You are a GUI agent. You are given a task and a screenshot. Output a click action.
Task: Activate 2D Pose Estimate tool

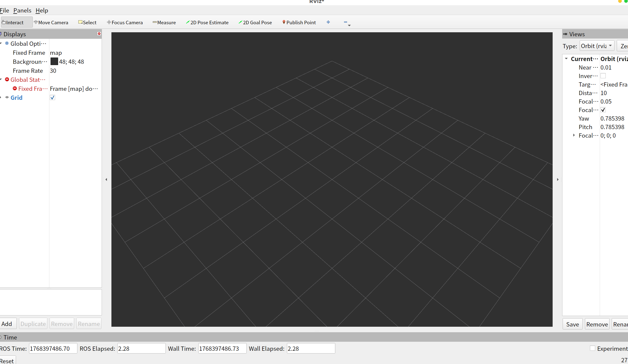207,23
